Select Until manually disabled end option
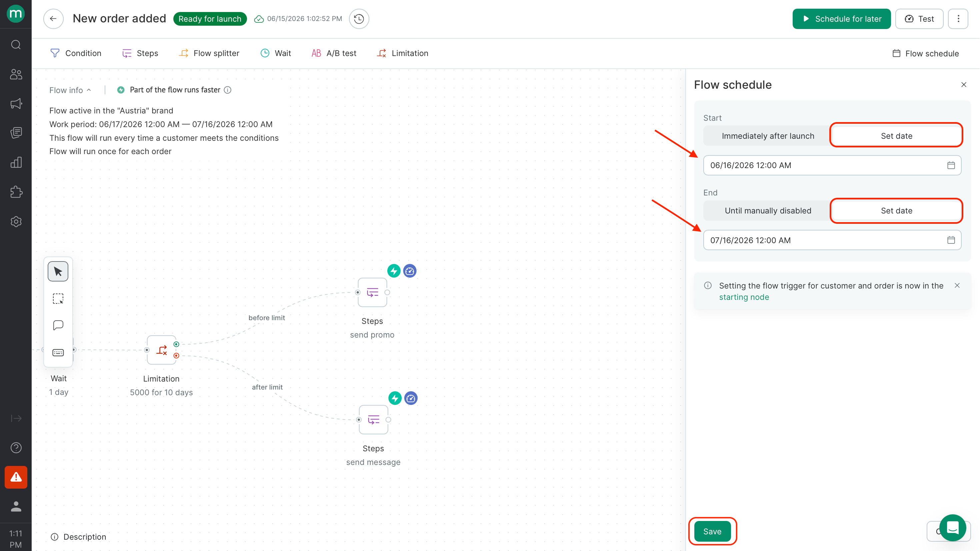This screenshot has height=551, width=980. [x=768, y=210]
